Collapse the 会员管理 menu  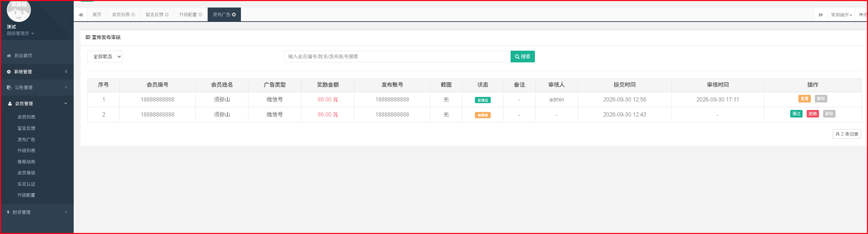37,104
